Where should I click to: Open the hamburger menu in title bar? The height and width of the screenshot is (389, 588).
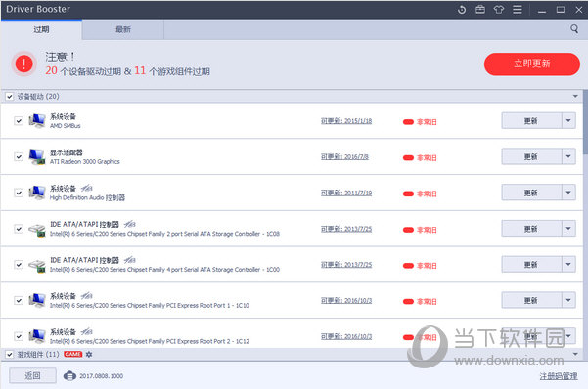click(518, 10)
